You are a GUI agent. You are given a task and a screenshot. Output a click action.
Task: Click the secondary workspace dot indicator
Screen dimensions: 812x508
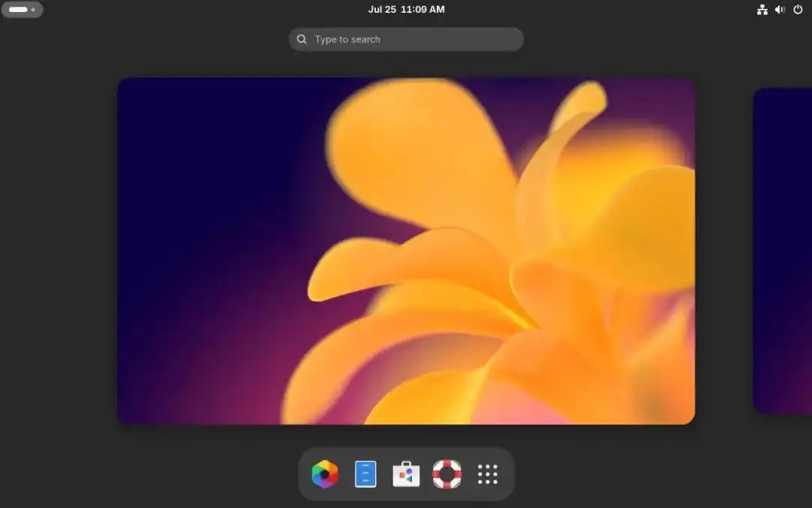click(33, 8)
